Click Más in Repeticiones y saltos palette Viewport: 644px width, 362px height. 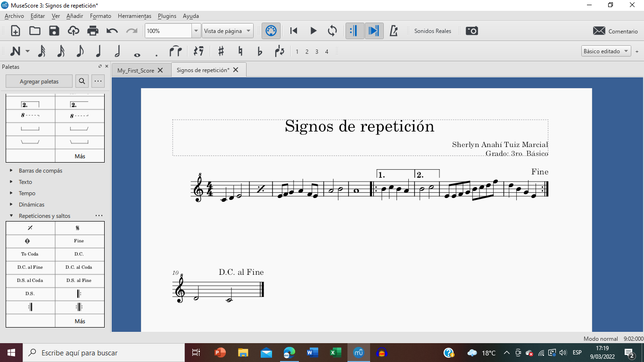click(x=80, y=321)
